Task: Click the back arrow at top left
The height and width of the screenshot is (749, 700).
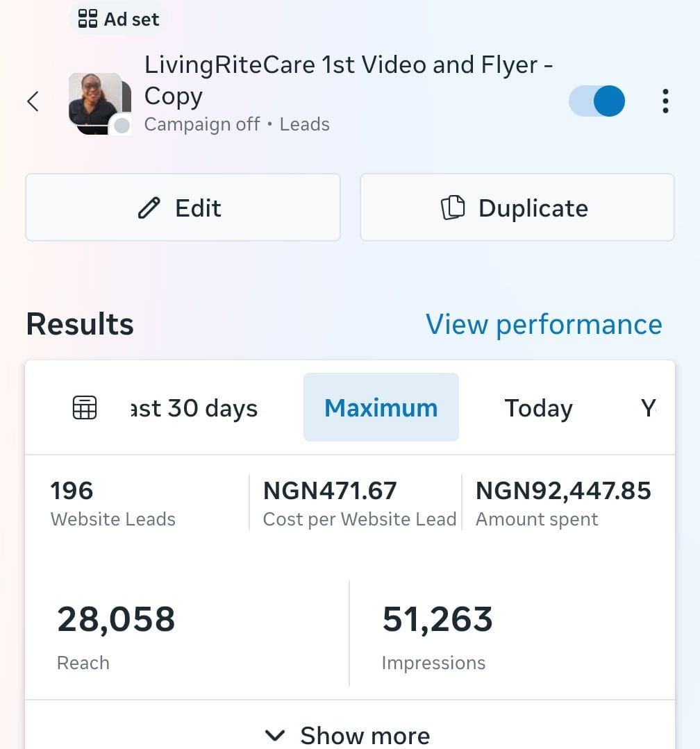Action: click(x=33, y=101)
